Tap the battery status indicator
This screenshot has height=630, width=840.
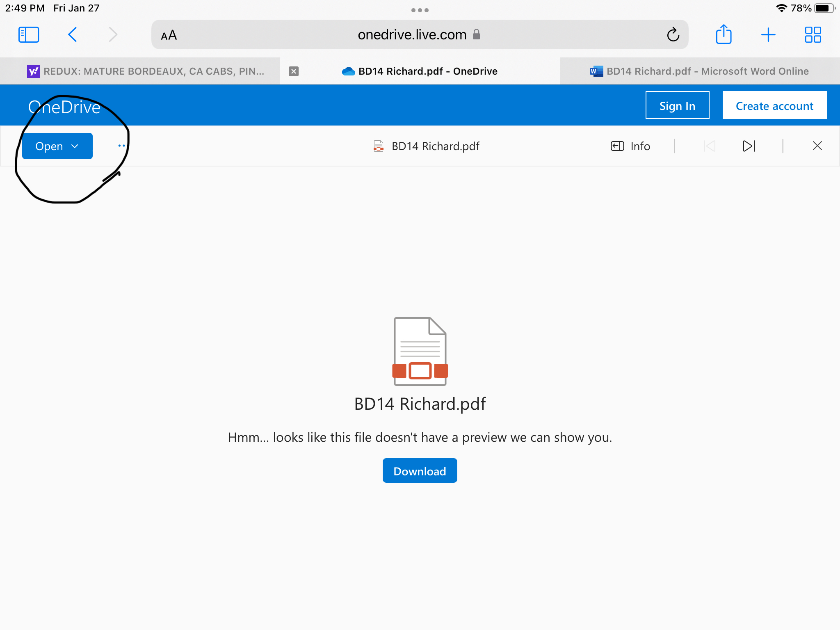coord(824,8)
